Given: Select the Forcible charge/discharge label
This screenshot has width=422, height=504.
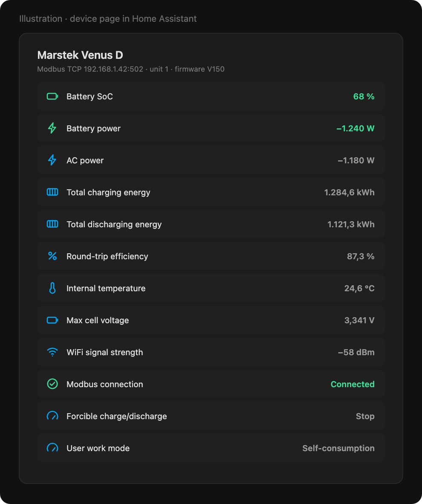Looking at the screenshot, I should point(117,416).
